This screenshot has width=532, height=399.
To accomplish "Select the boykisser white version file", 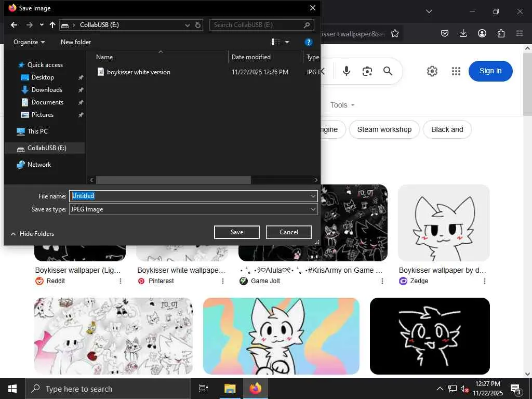I will click(x=138, y=72).
